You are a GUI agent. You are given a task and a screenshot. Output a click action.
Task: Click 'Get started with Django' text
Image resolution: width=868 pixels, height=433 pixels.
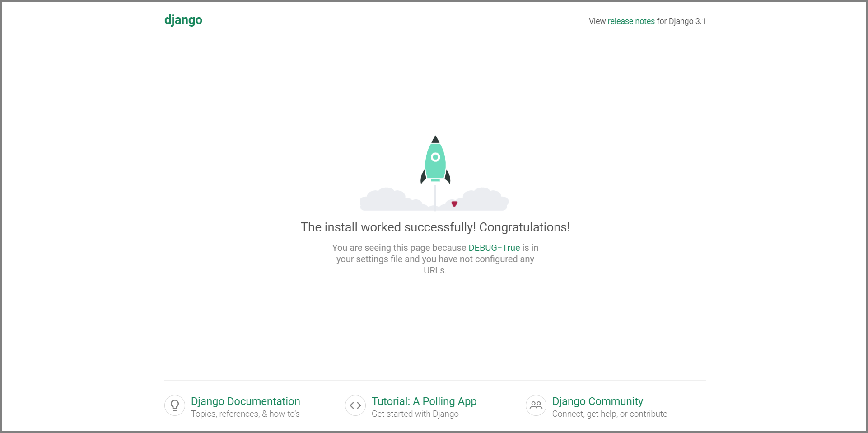tap(415, 414)
